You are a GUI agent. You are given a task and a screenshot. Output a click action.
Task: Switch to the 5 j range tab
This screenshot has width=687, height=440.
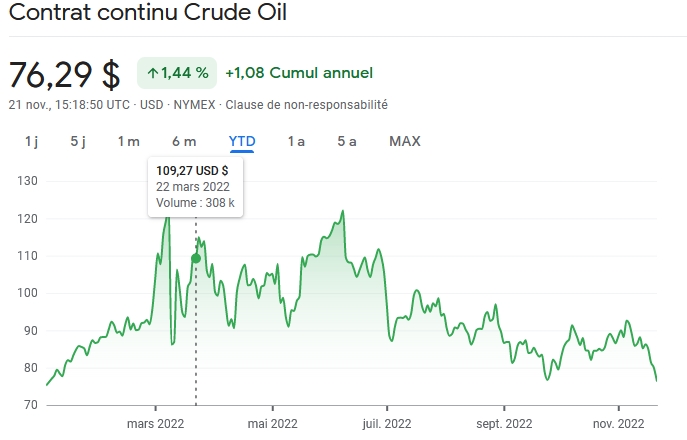coord(78,141)
